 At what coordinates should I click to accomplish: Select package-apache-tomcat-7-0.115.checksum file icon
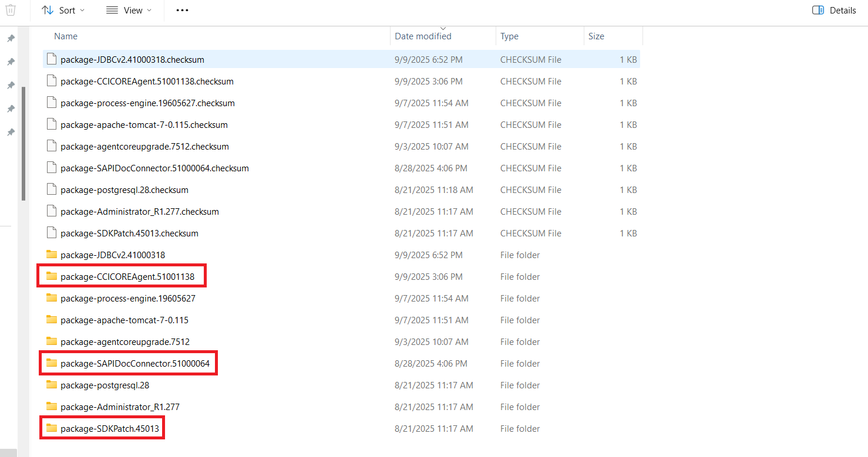click(x=52, y=124)
